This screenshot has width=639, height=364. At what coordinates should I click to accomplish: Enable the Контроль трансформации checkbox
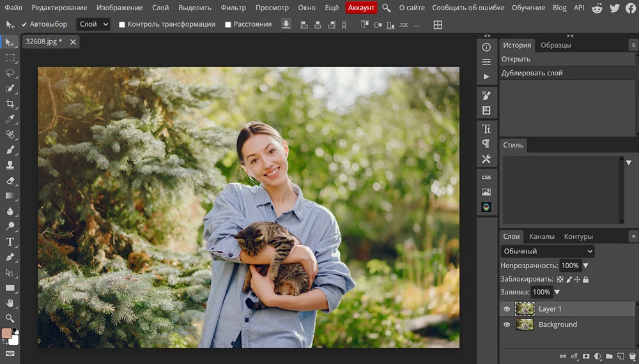point(122,24)
